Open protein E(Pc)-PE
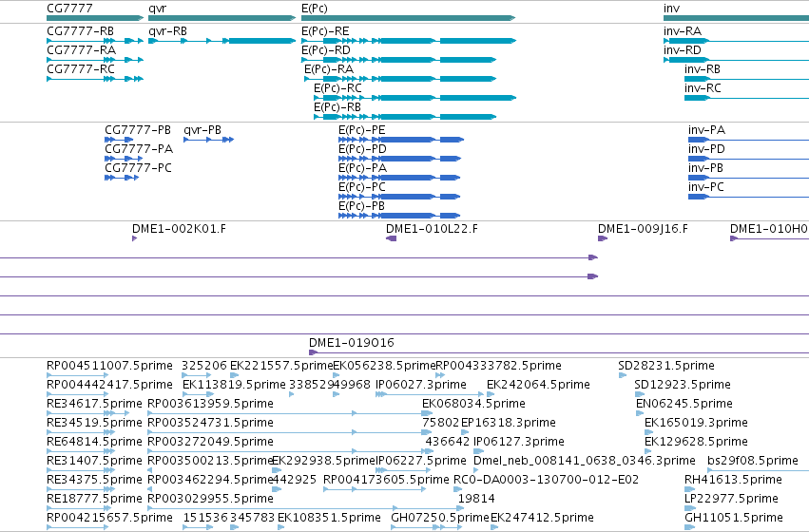This screenshot has height=532, width=809. 401,140
